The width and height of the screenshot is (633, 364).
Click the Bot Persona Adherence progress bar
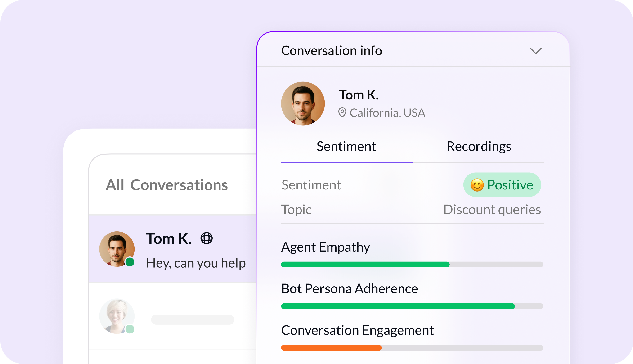point(412,306)
